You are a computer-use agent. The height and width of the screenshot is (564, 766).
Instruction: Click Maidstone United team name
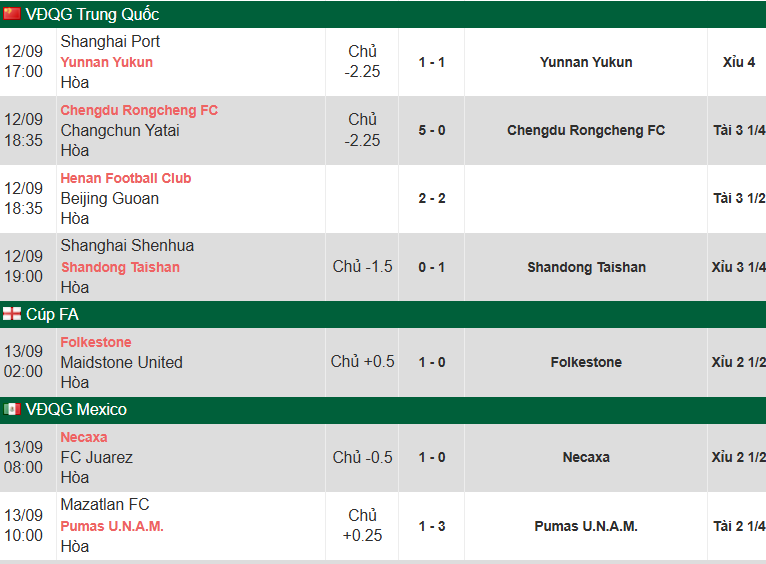(x=121, y=362)
